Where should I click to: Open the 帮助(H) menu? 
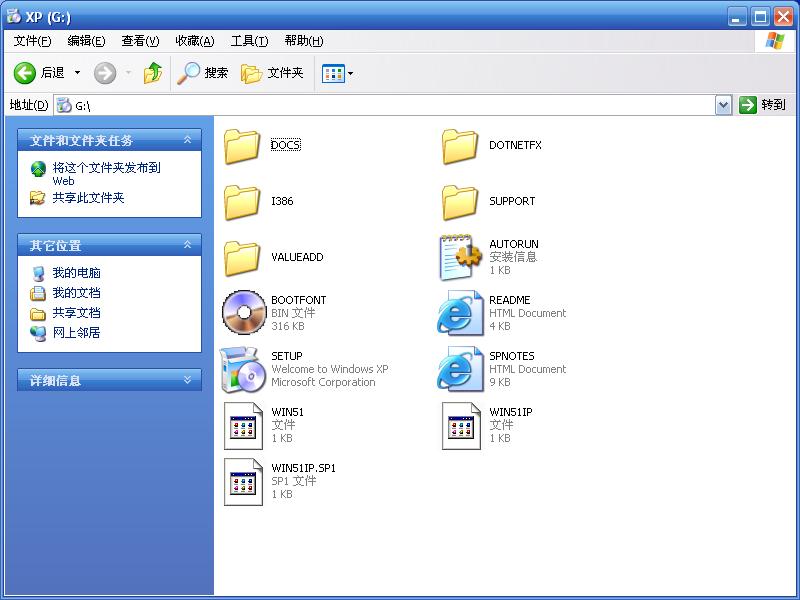[x=304, y=41]
